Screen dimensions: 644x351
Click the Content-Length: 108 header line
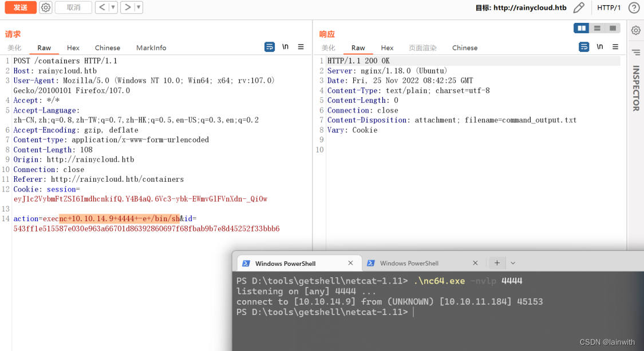tap(53, 150)
